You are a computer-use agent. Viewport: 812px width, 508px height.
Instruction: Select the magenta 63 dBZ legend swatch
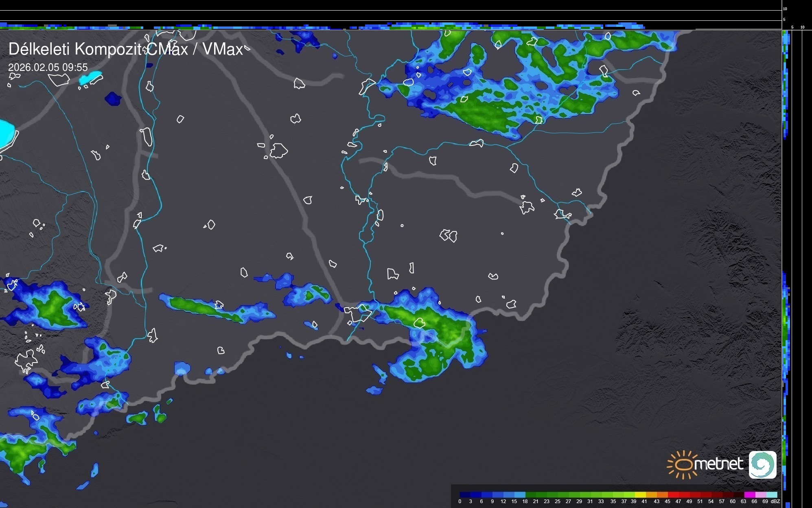click(x=750, y=495)
